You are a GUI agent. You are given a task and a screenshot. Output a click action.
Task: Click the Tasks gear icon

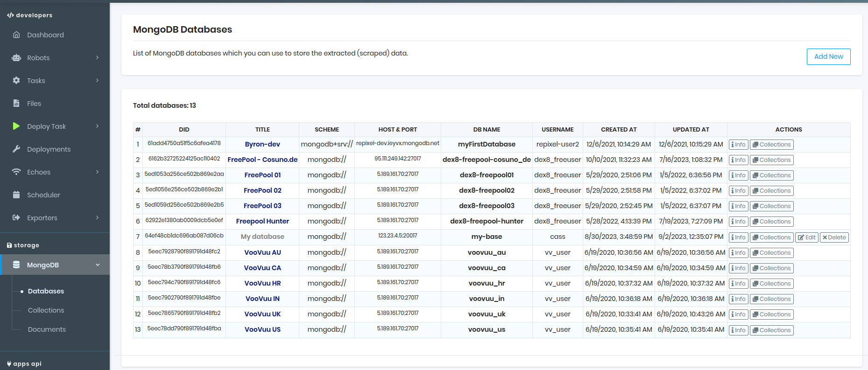point(16,80)
